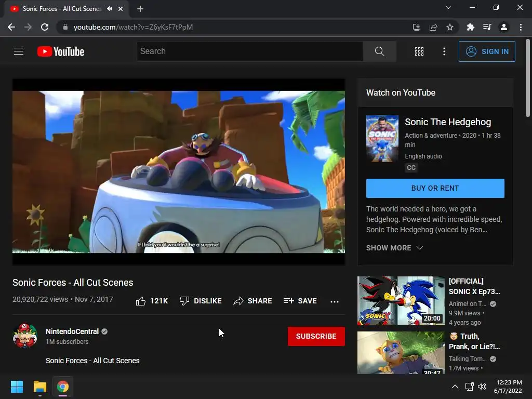Open a new browser tab
532x399 pixels.
click(140, 9)
